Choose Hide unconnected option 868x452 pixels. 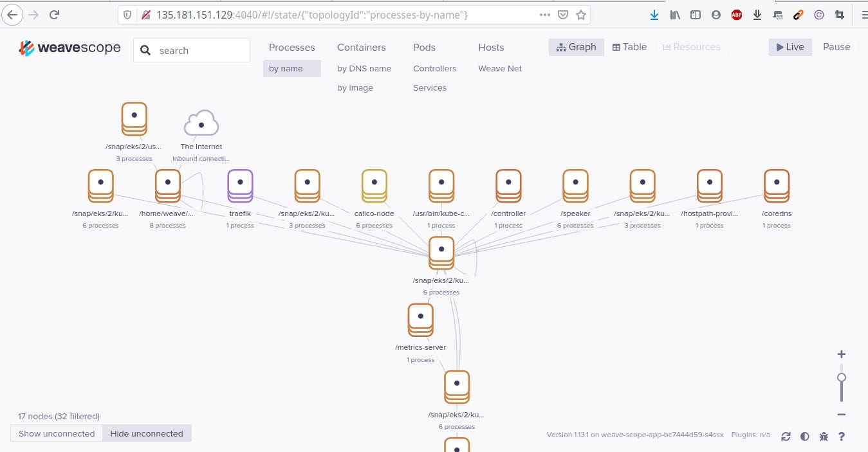click(x=147, y=433)
